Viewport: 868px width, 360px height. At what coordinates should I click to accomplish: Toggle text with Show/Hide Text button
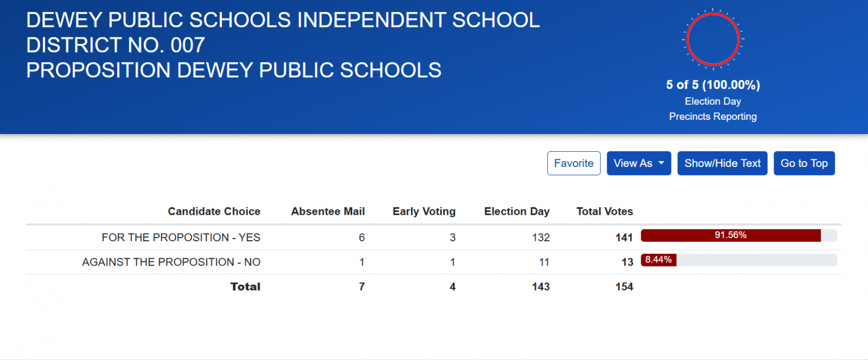tap(722, 163)
